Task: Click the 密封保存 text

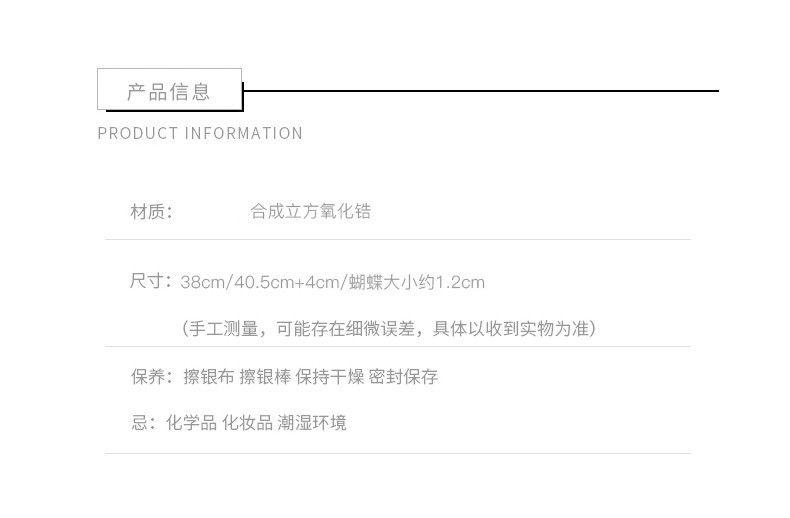Action: click(x=403, y=377)
